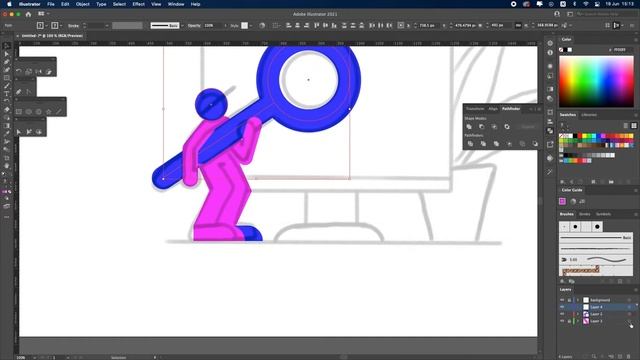Image resolution: width=640 pixels, height=360 pixels.
Task: Open the Effect menu
Action: tap(138, 4)
